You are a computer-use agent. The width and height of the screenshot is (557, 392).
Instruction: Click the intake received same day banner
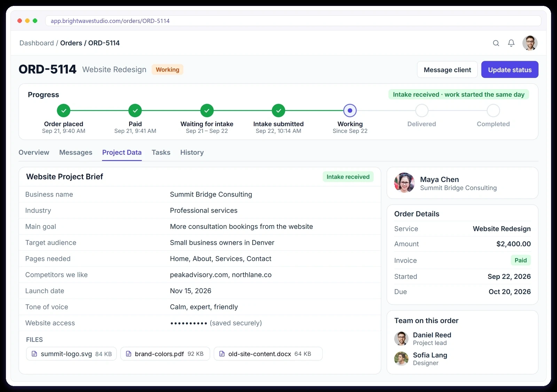tap(458, 95)
